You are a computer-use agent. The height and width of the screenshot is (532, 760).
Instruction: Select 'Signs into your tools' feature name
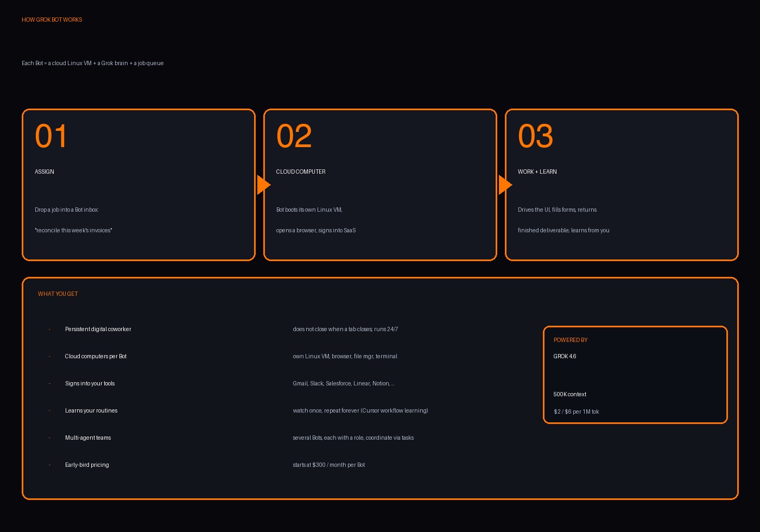pyautogui.click(x=90, y=383)
